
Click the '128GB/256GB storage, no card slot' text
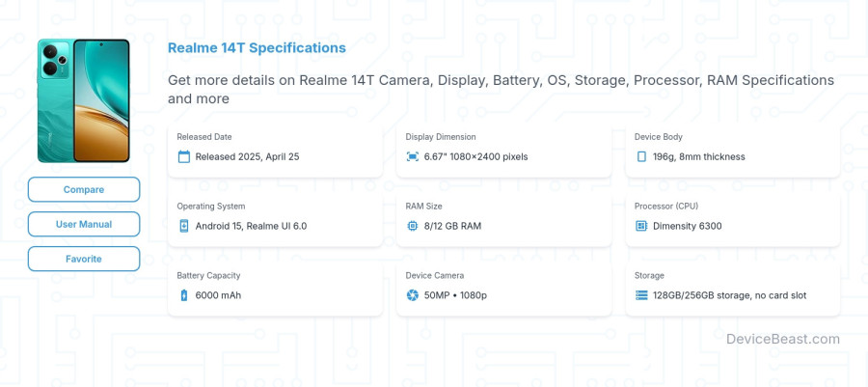tap(730, 295)
